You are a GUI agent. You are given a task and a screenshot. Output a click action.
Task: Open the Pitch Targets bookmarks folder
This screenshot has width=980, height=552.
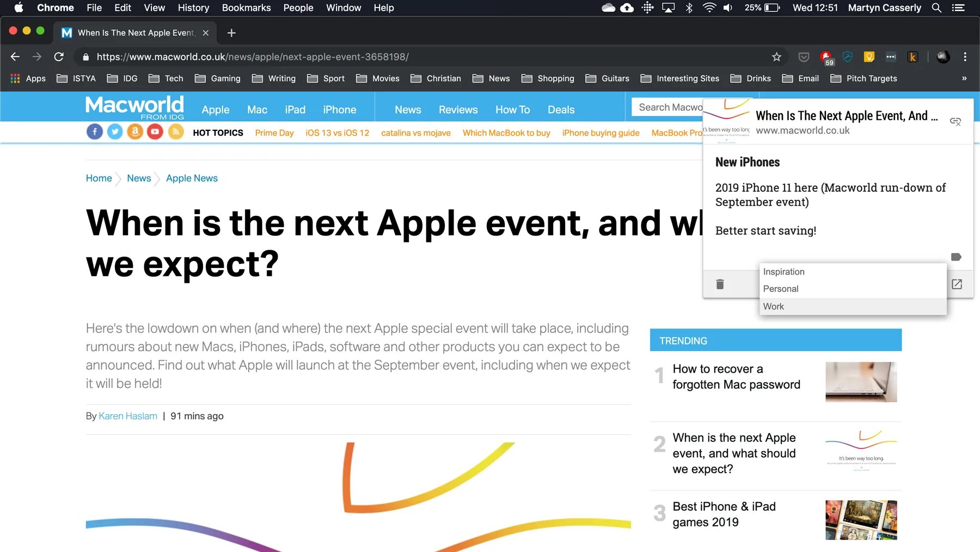click(x=864, y=78)
